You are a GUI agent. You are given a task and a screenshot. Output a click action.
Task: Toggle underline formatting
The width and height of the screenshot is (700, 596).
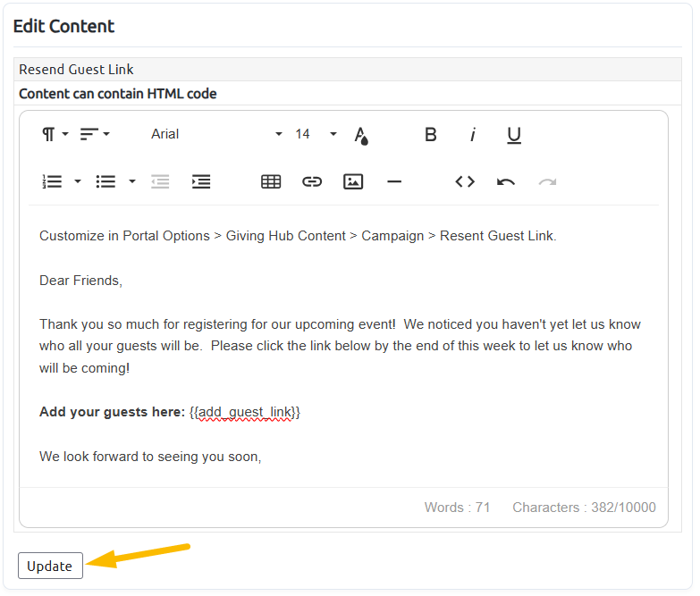tap(514, 135)
